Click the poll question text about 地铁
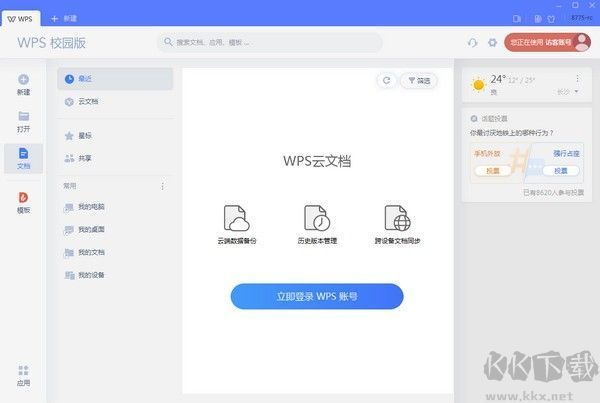Viewport: 600px width, 403px height. click(x=512, y=133)
